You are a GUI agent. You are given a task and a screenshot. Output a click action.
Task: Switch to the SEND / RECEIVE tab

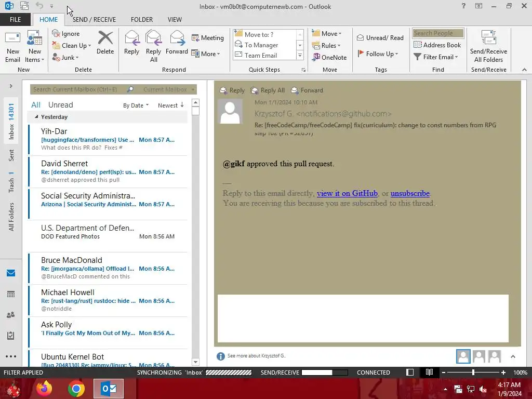[94, 19]
